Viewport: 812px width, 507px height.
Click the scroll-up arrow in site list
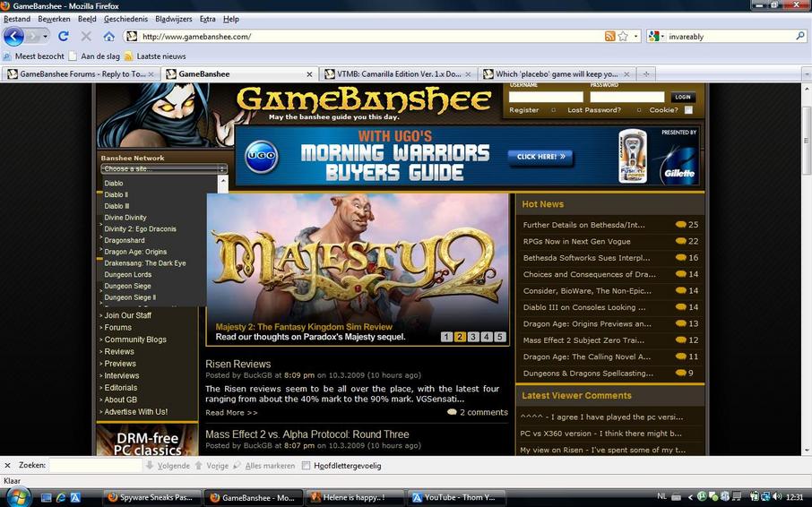point(222,181)
